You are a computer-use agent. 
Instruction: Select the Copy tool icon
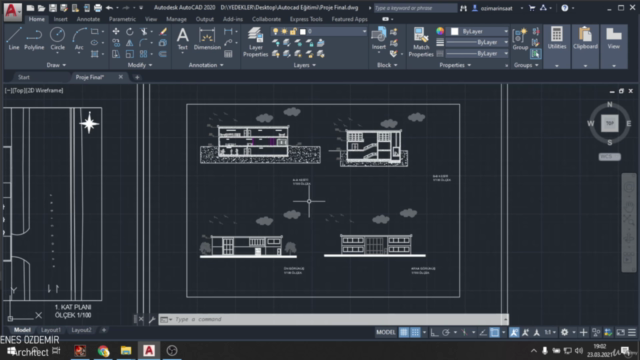pyautogui.click(x=116, y=42)
